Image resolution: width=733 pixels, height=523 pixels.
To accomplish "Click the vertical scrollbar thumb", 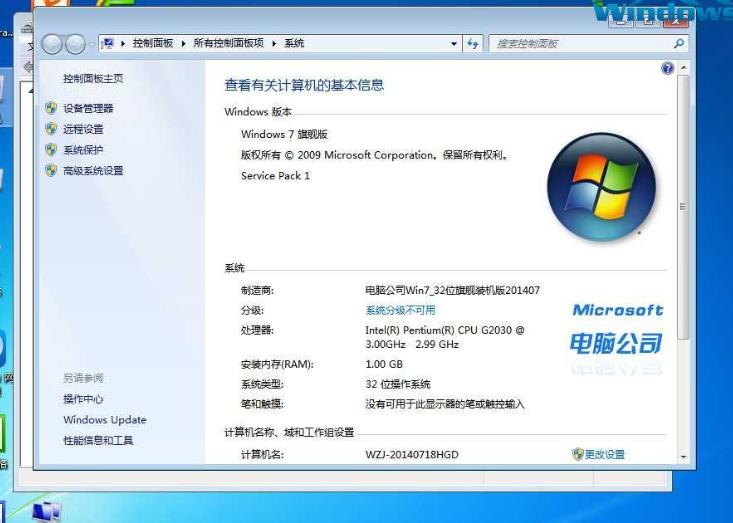I will 683,207.
